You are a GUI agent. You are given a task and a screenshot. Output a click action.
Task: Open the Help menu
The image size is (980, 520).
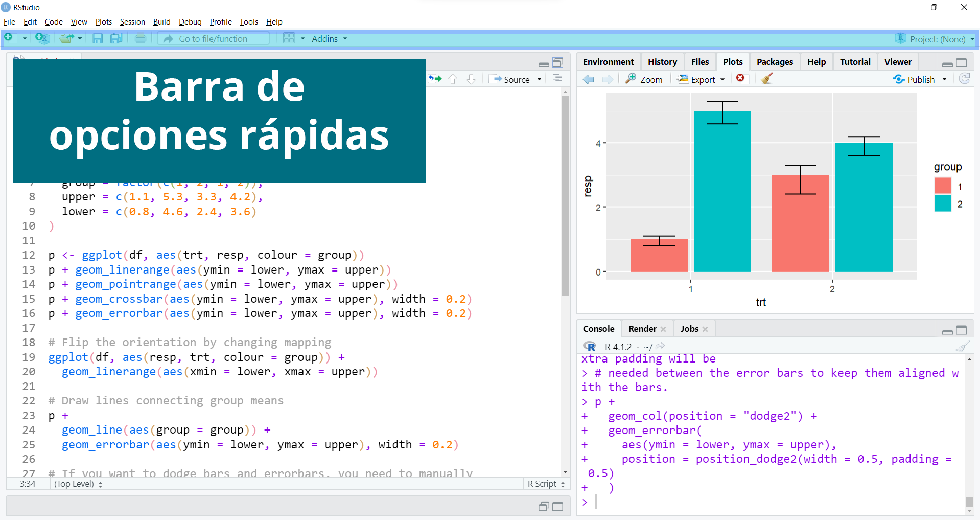274,22
